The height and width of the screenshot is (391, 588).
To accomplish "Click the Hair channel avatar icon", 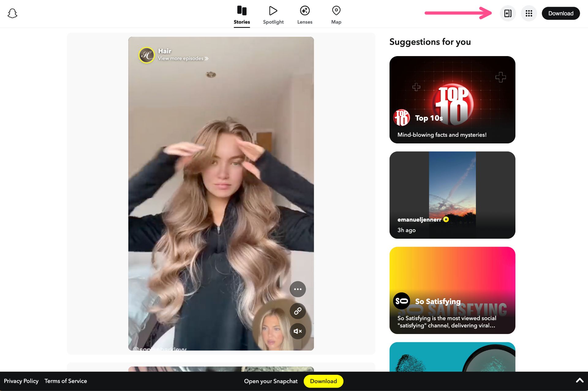I will [x=147, y=55].
